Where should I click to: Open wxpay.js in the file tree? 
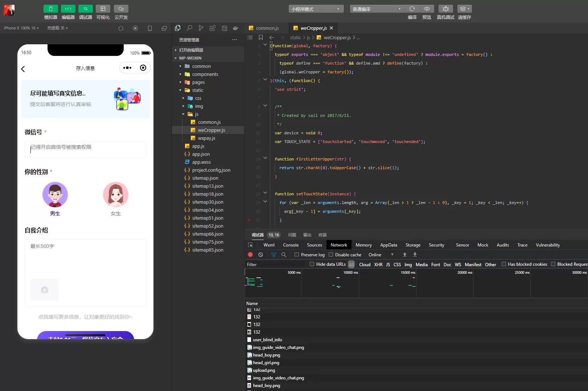(206, 138)
